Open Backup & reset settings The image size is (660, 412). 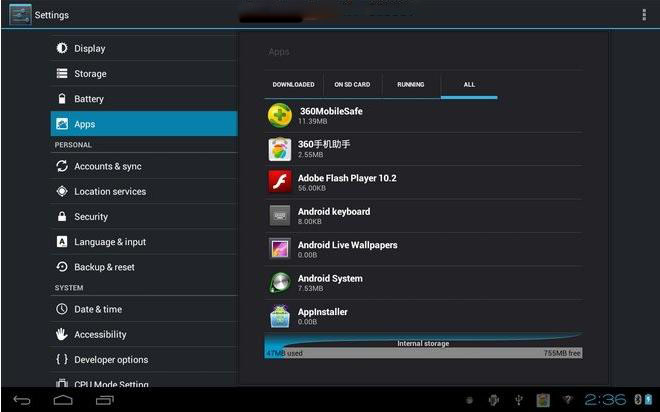[144, 267]
